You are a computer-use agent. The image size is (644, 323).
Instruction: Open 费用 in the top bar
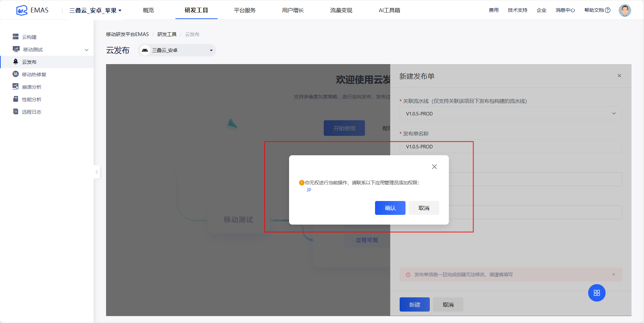[494, 10]
